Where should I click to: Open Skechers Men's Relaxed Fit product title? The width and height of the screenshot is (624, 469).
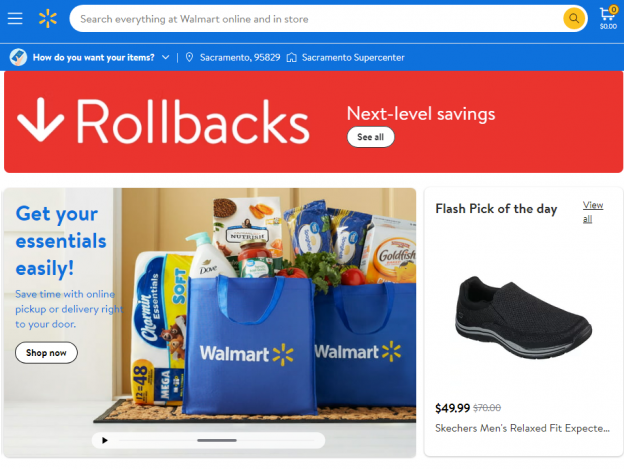coord(522,428)
